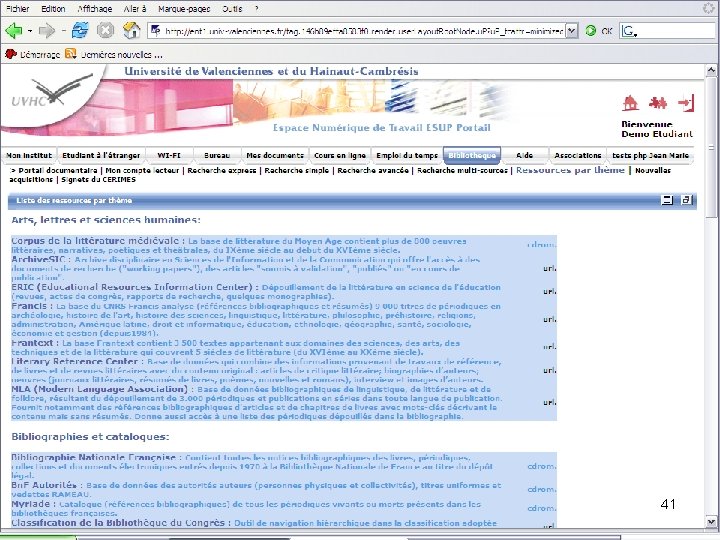The image size is (720, 540).
Task: Open the Myriade catalogue link
Action: (x=30, y=504)
